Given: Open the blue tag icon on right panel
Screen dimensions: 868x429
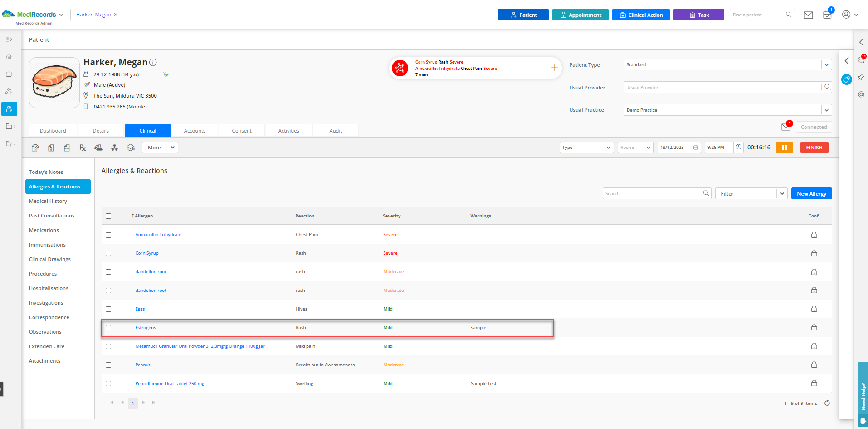Looking at the screenshot, I should click(846, 79).
